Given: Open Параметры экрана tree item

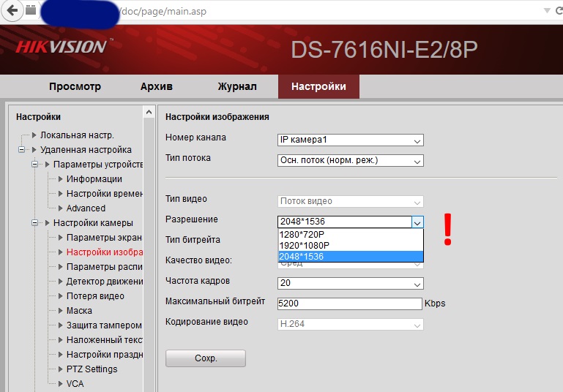Looking at the screenshot, I should 104,238.
